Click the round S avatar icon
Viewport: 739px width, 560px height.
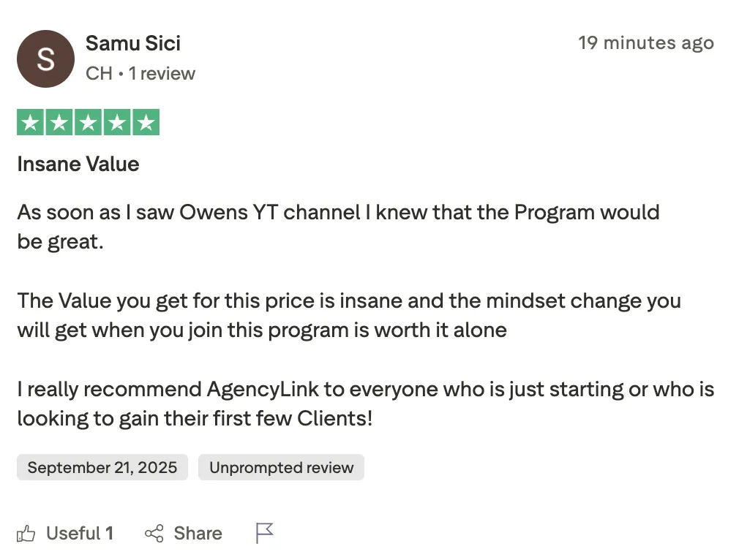pyautogui.click(x=45, y=59)
